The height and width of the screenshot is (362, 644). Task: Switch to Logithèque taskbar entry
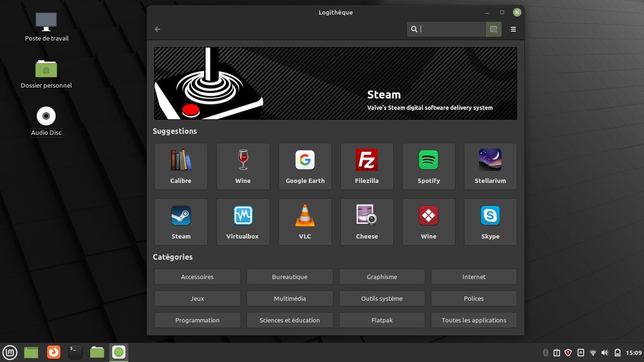coord(119,352)
